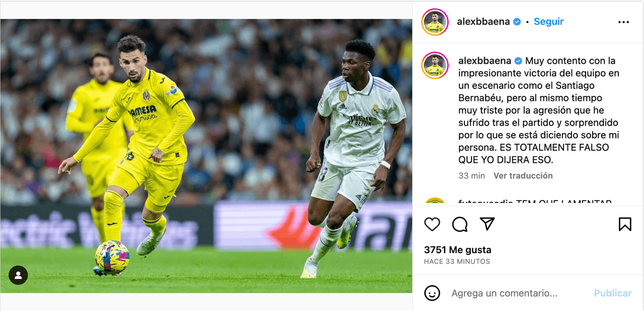The height and width of the screenshot is (311, 644).
Task: Save post with the bookmark icon
Action: click(x=625, y=224)
